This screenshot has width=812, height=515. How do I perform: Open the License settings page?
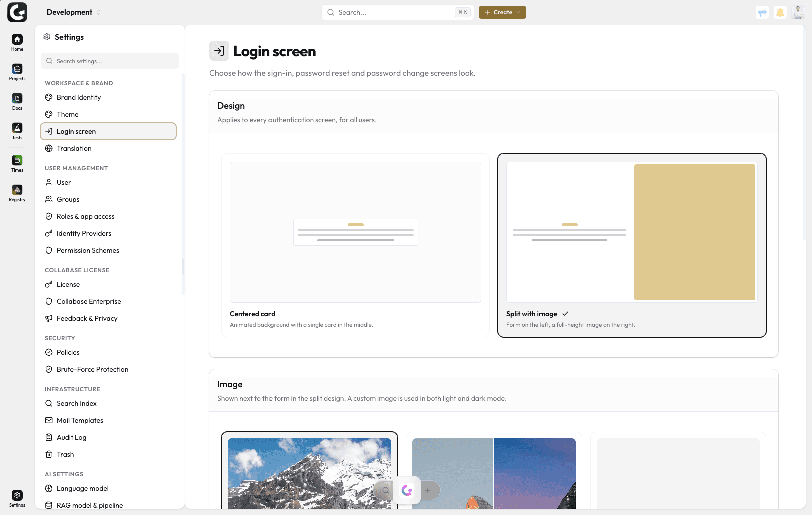point(108,284)
